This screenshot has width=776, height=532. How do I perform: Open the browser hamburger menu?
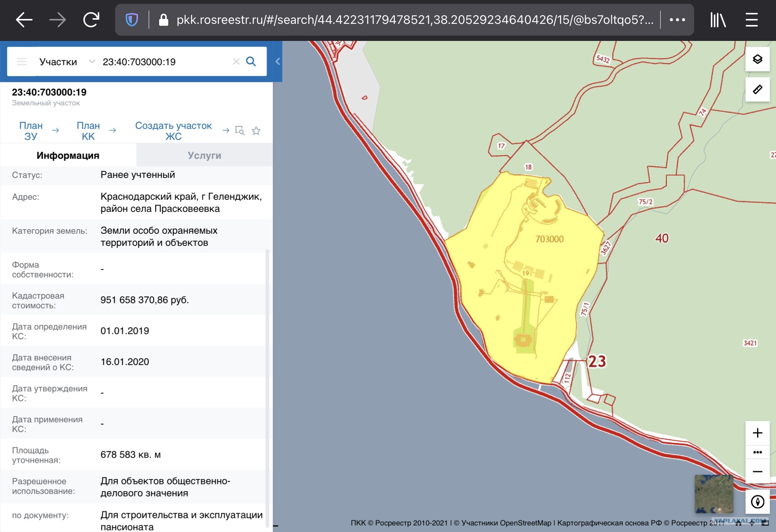coord(752,20)
